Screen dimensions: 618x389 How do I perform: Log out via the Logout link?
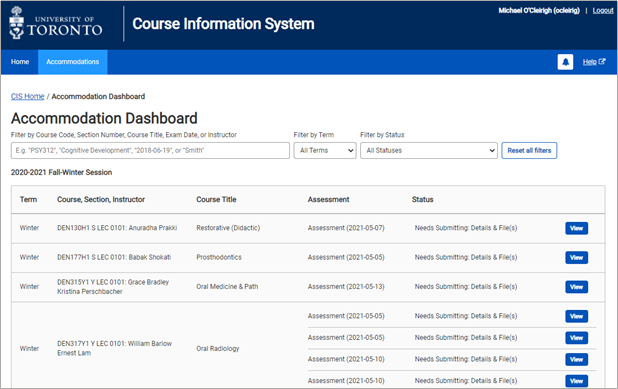(x=603, y=11)
